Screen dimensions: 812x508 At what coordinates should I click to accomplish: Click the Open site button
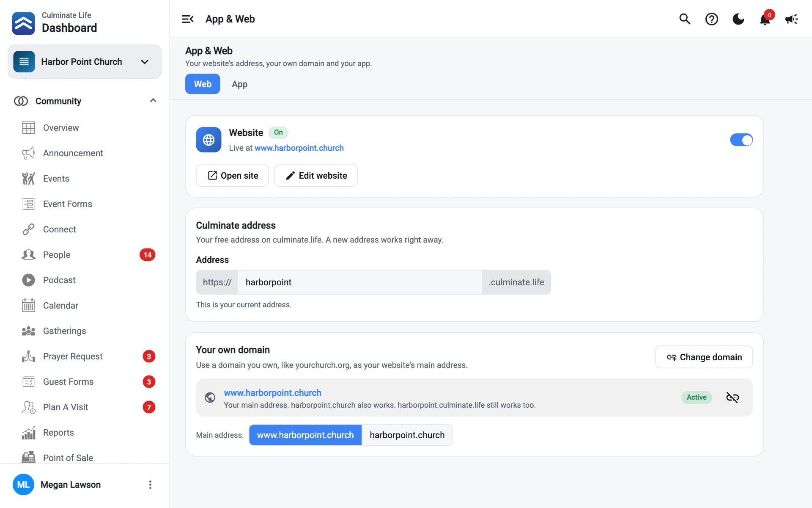coord(233,175)
